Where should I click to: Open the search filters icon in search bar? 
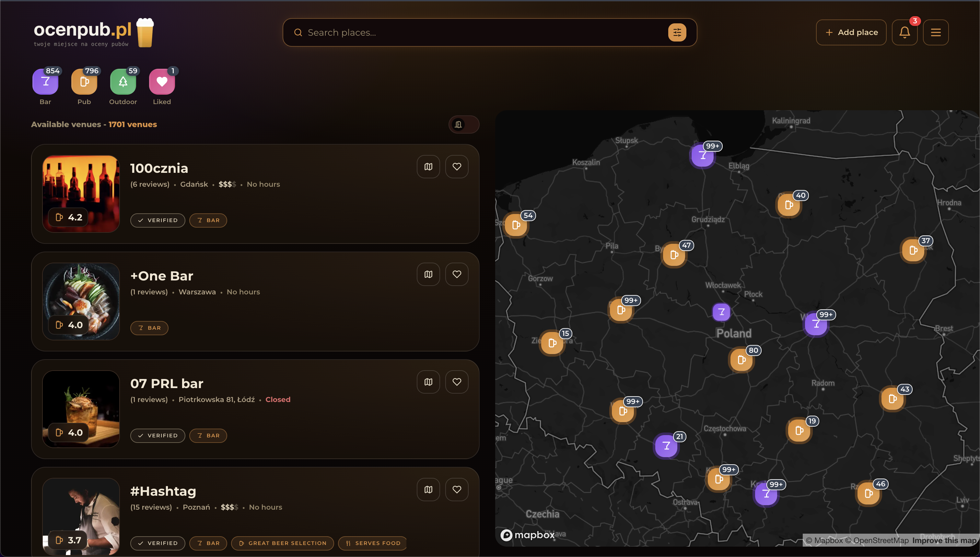(677, 32)
